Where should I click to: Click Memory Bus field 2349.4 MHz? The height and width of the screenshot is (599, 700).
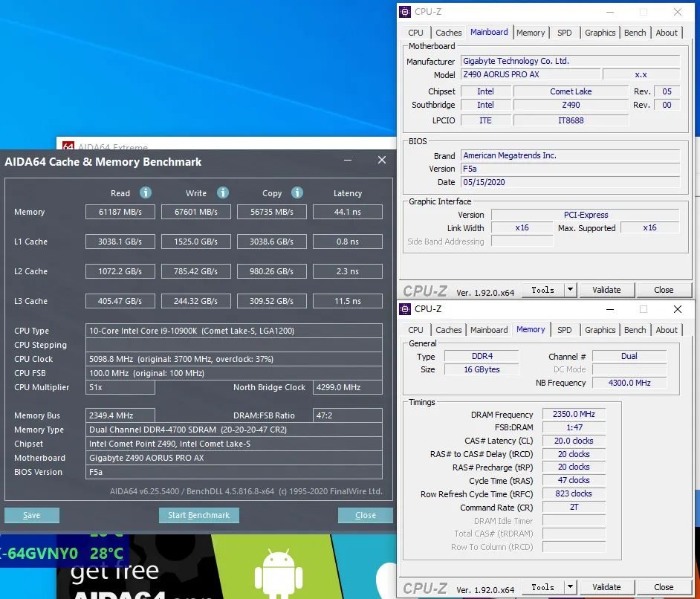(120, 415)
